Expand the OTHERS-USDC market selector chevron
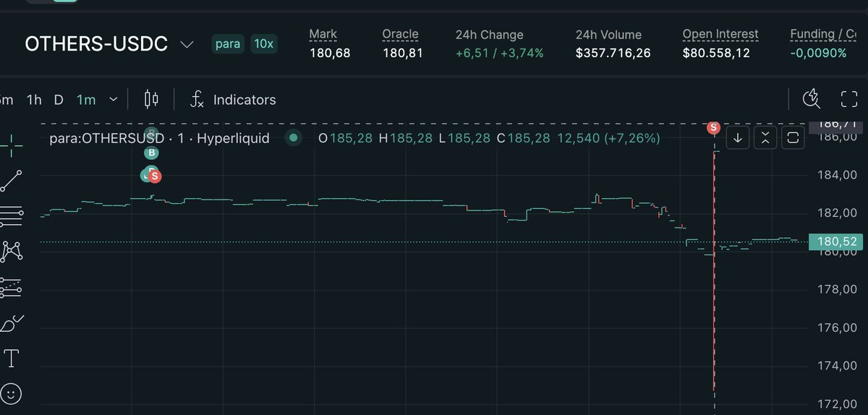Viewport: 868px width, 415px height. (187, 45)
